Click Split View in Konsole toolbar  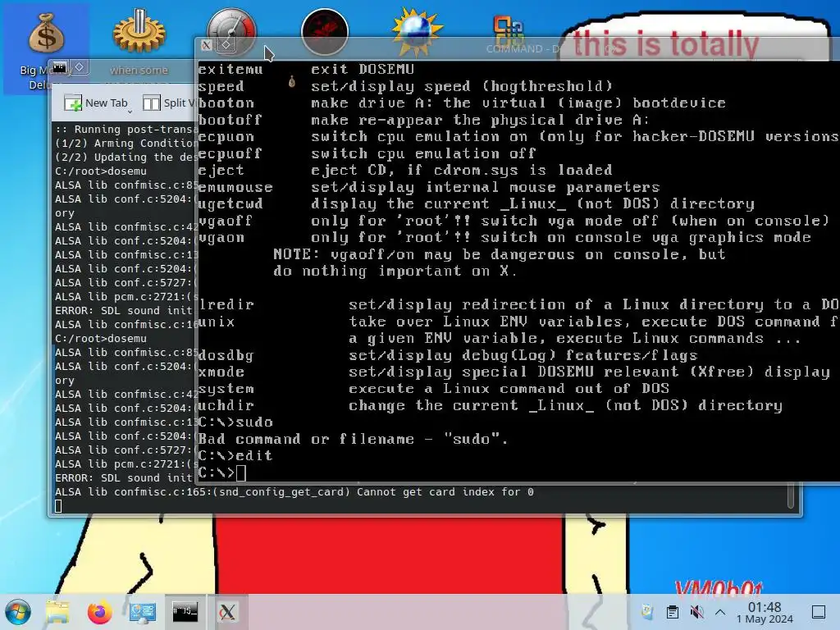pyautogui.click(x=169, y=103)
